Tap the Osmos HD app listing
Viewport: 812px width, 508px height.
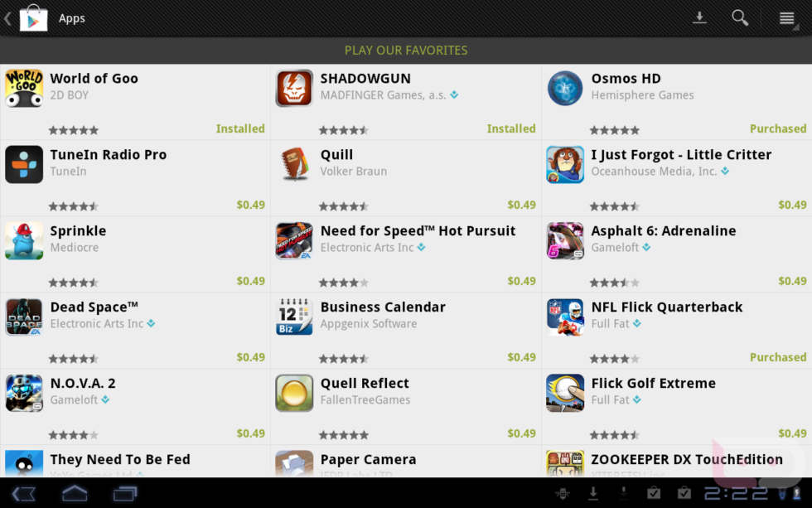(x=677, y=102)
